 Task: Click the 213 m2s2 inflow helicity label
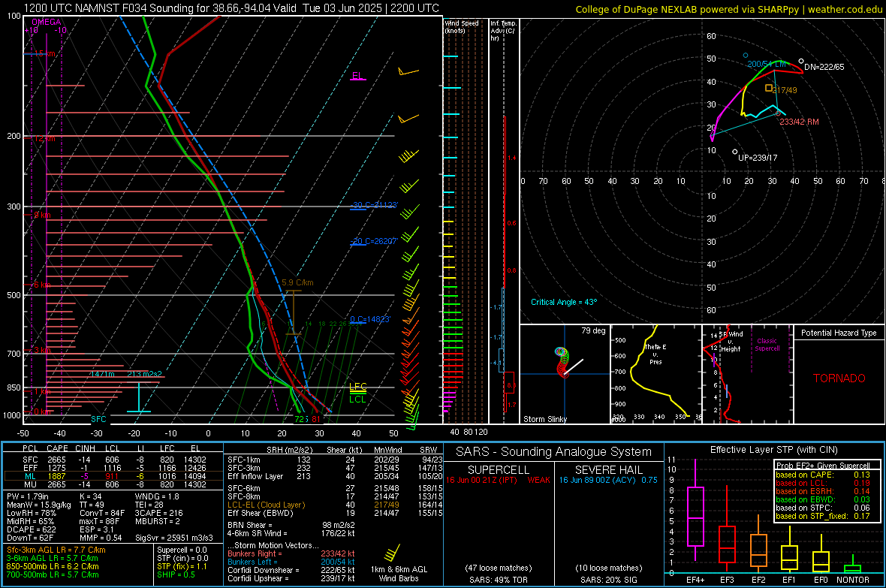144,374
